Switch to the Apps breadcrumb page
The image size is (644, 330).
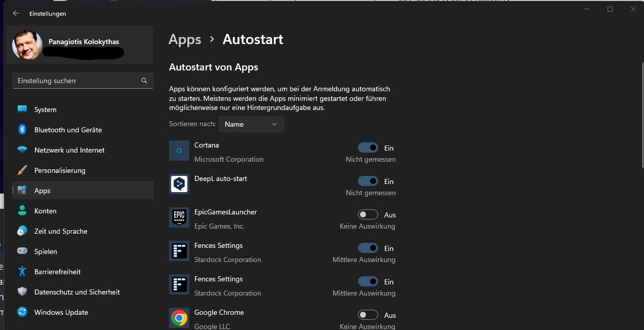point(184,39)
